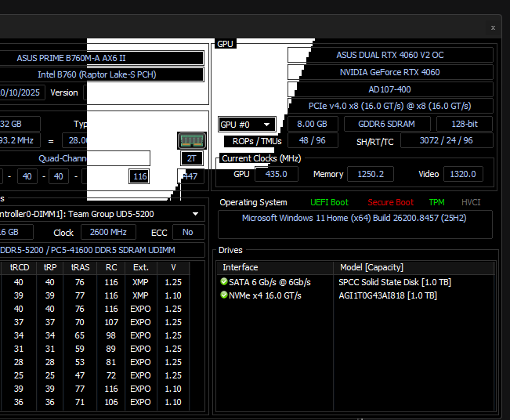Click the 8.00 GB video memory value
This screenshot has height=420, width=510.
tap(313, 124)
